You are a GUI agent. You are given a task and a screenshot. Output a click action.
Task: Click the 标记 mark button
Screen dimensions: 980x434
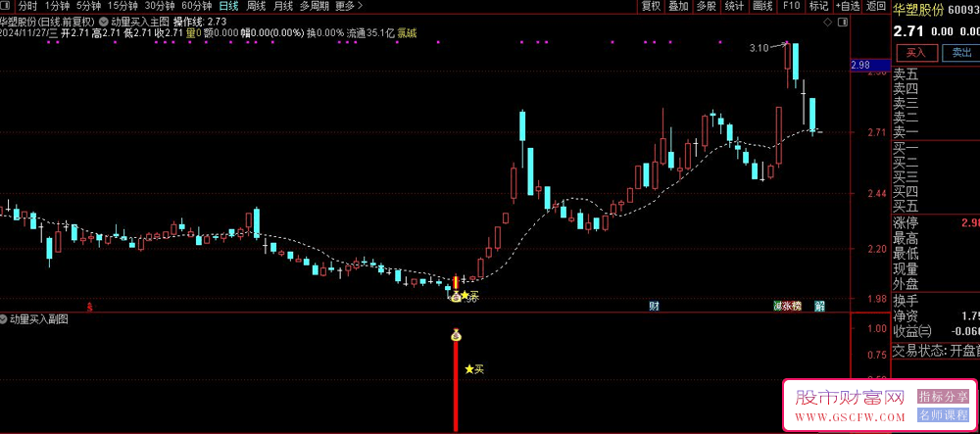pyautogui.click(x=818, y=6)
